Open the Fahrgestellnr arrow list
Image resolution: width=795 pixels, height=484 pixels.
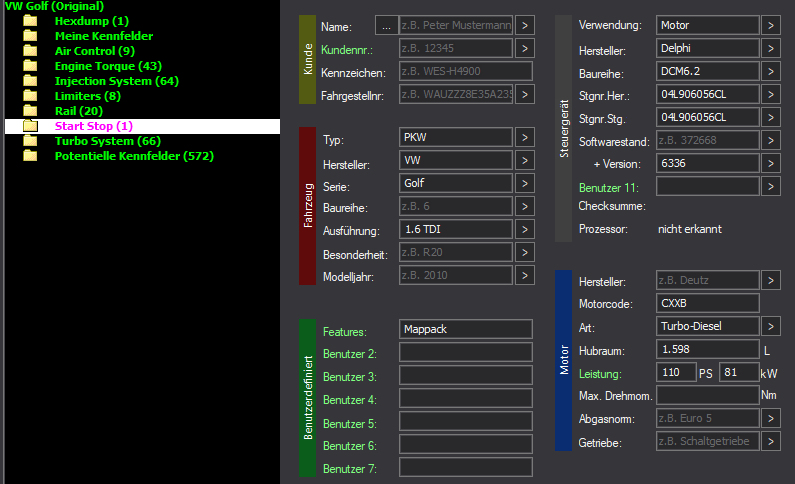coord(525,94)
